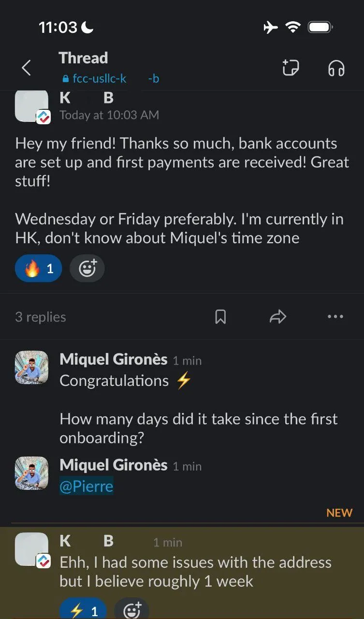This screenshot has width=364, height=619.
Task: Share the message with forward arrow
Action: click(278, 317)
